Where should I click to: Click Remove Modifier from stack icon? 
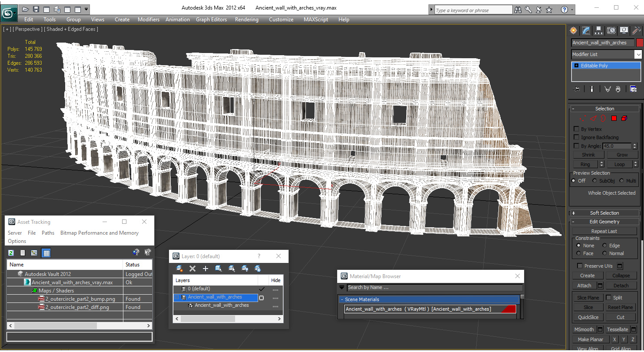point(619,89)
